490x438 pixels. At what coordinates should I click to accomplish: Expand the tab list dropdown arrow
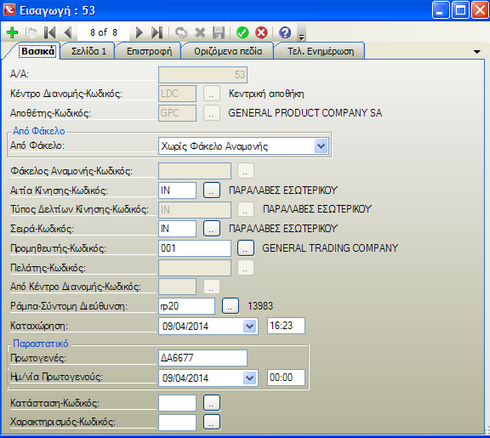click(x=477, y=52)
